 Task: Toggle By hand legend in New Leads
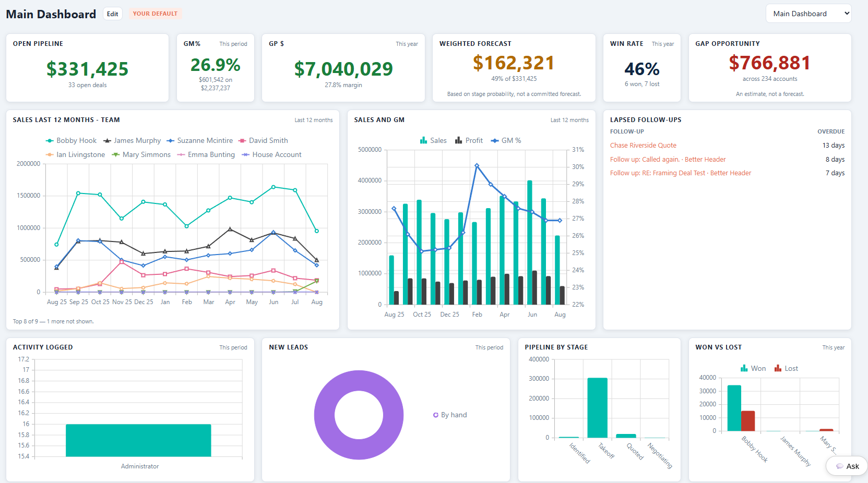450,415
